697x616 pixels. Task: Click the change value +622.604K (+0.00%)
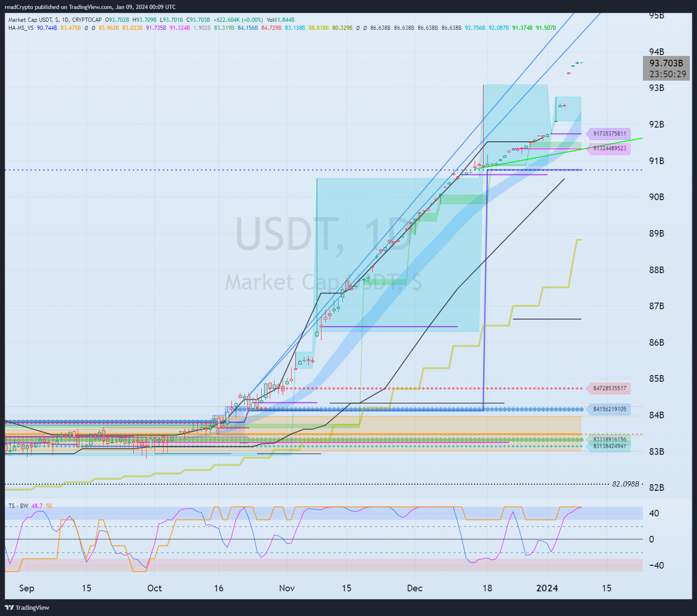(x=238, y=20)
